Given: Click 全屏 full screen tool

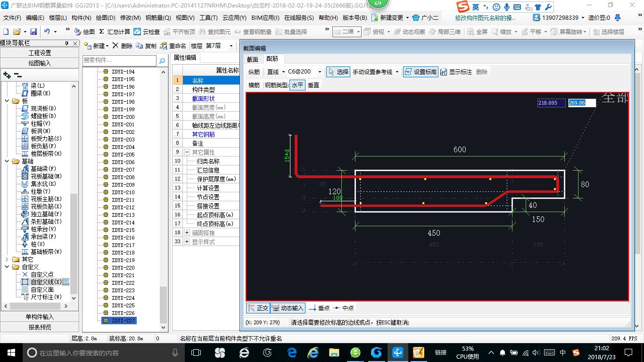Looking at the screenshot, I should [x=478, y=32].
